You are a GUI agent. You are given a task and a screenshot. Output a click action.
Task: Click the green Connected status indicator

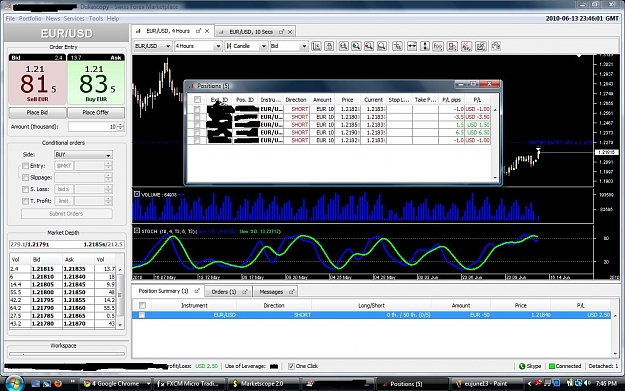[x=552, y=366]
